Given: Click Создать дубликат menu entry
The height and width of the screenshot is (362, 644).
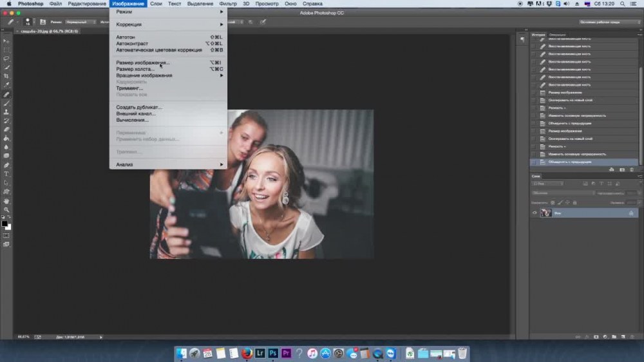Looking at the screenshot, I should pos(139,107).
